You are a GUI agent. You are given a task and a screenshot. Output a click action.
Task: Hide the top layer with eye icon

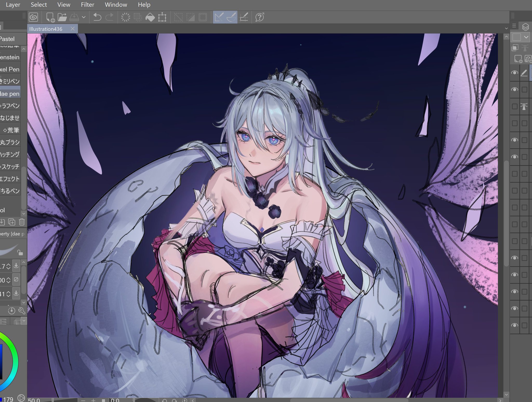click(514, 73)
